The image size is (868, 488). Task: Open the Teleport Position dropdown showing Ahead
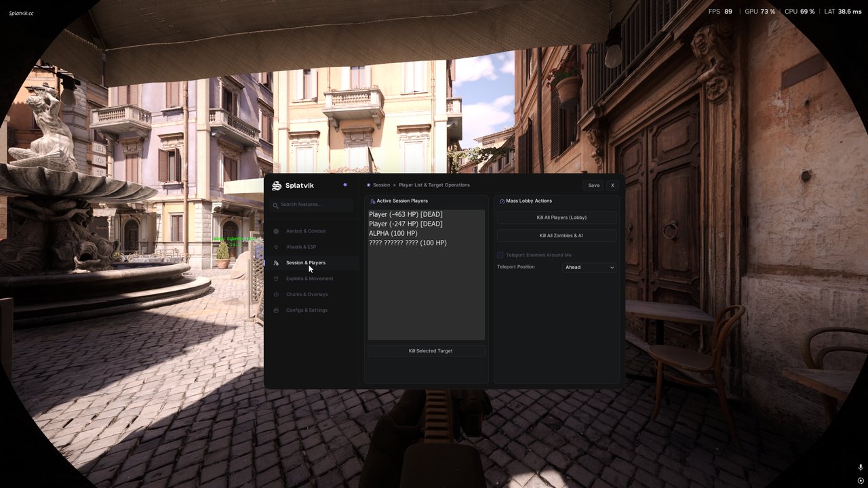589,267
